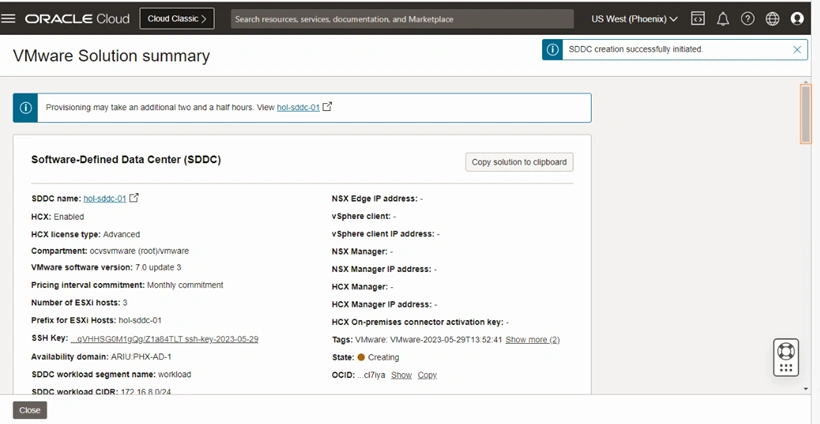Viewport: 820px width, 424px height.
Task: Show the full OCID
Action: pyautogui.click(x=401, y=375)
